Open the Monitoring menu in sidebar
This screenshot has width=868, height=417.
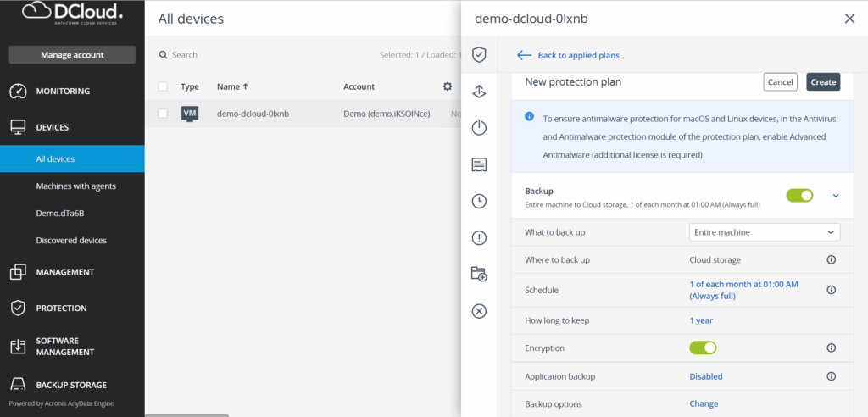(x=63, y=91)
